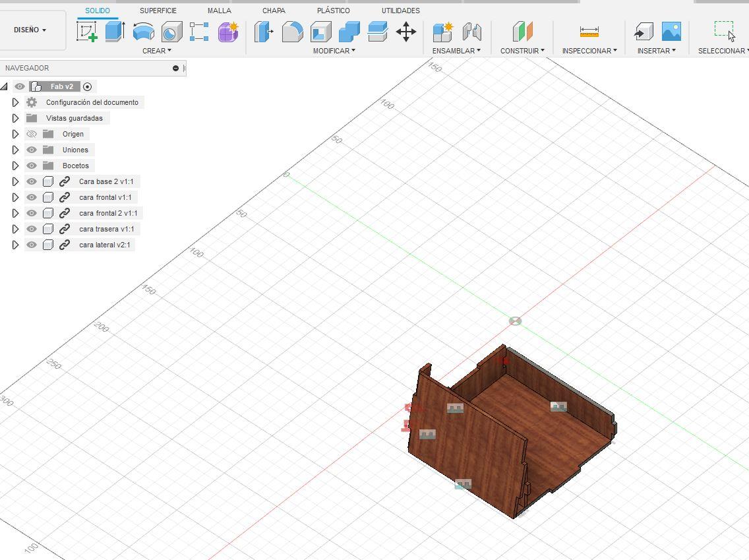Open the SELECCIONAR menu
The width and height of the screenshot is (749, 560).
[723, 51]
